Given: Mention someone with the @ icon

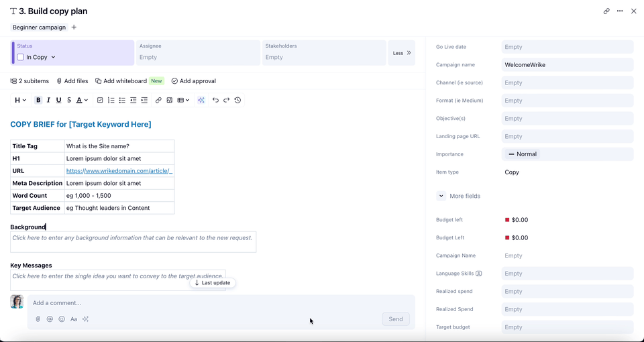Looking at the screenshot, I should [x=50, y=319].
